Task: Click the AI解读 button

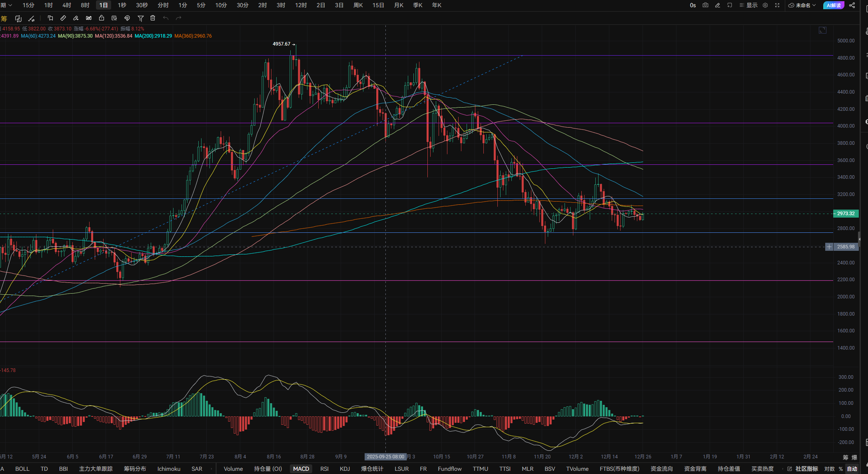Action: tap(834, 5)
